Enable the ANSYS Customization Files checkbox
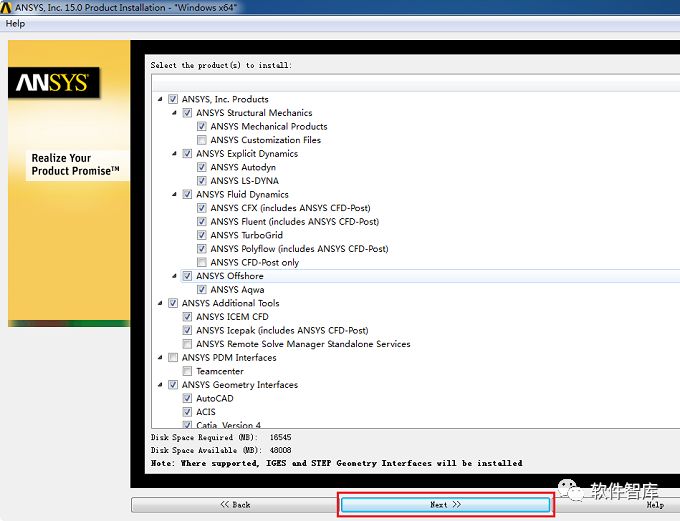This screenshot has width=680, height=521. (202, 140)
